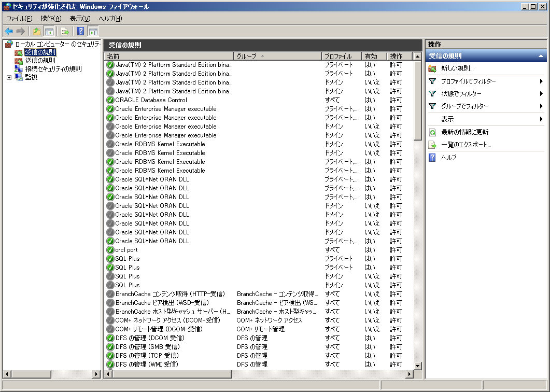Sort by the 操作 column header

(x=400, y=56)
